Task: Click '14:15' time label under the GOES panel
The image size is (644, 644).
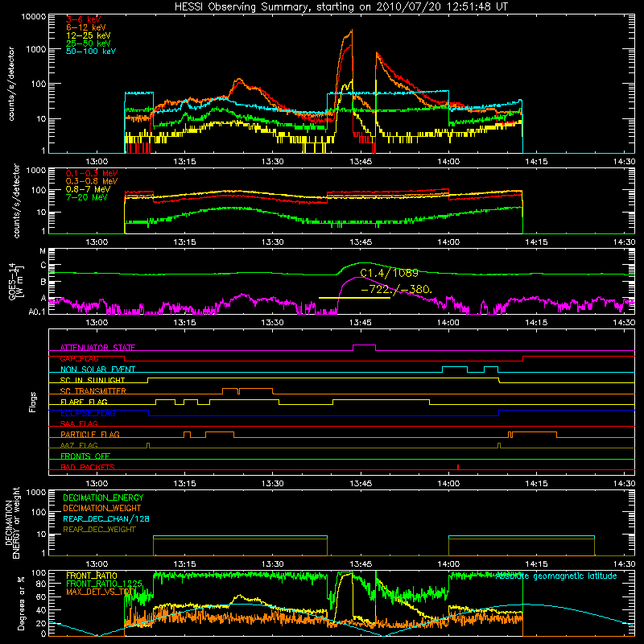Action: pos(536,323)
